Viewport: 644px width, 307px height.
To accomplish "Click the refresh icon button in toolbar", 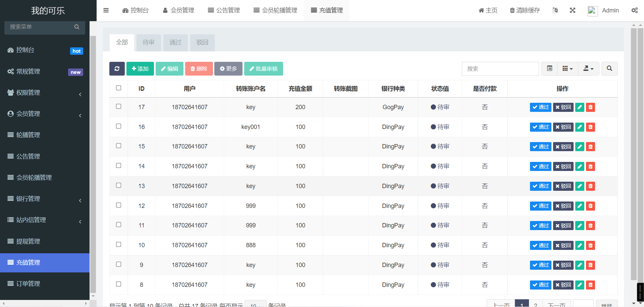I will click(x=117, y=69).
